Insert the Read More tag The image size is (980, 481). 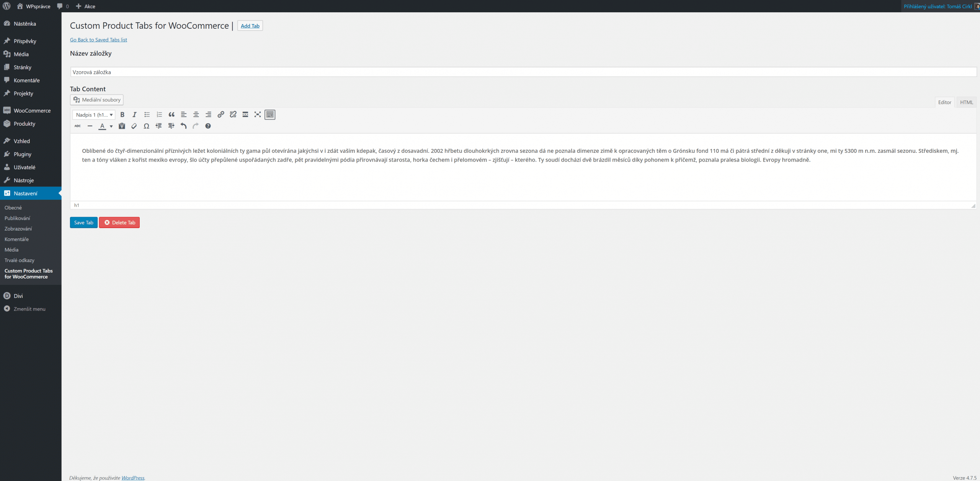click(245, 115)
